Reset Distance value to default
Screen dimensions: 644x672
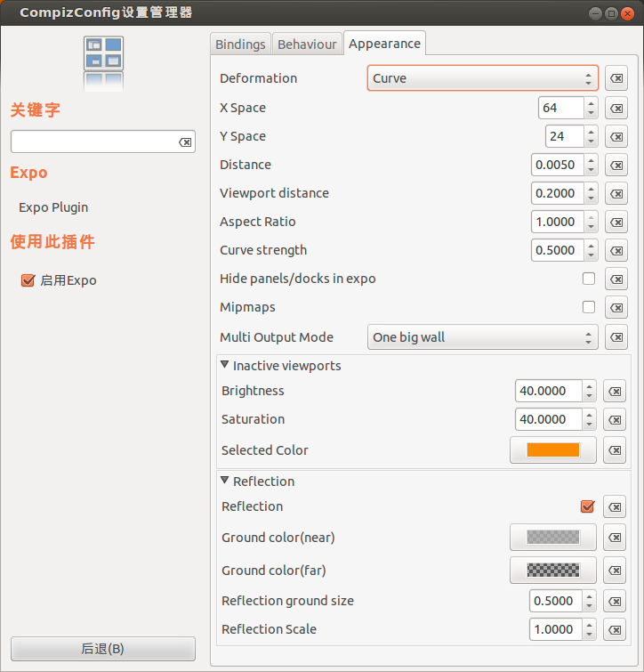(x=616, y=165)
